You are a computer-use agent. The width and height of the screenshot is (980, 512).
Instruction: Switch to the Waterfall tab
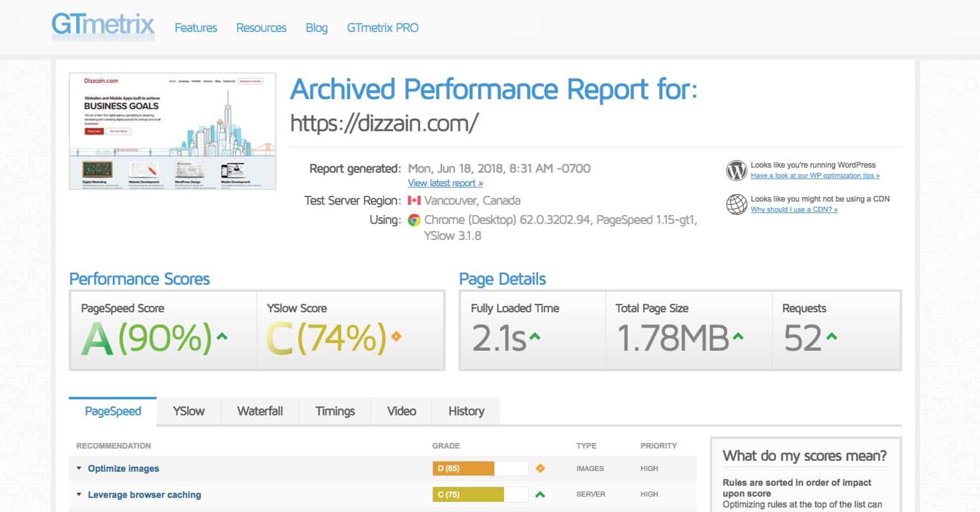point(260,411)
